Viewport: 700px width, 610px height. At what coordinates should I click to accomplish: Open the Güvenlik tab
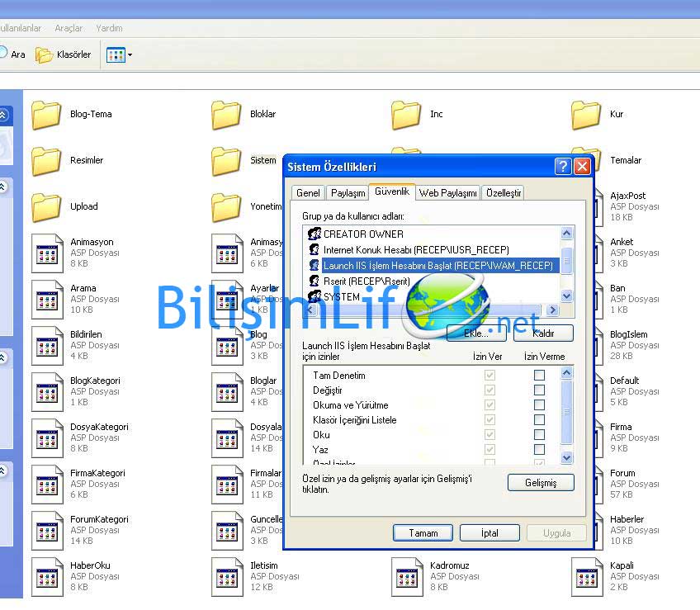click(392, 192)
